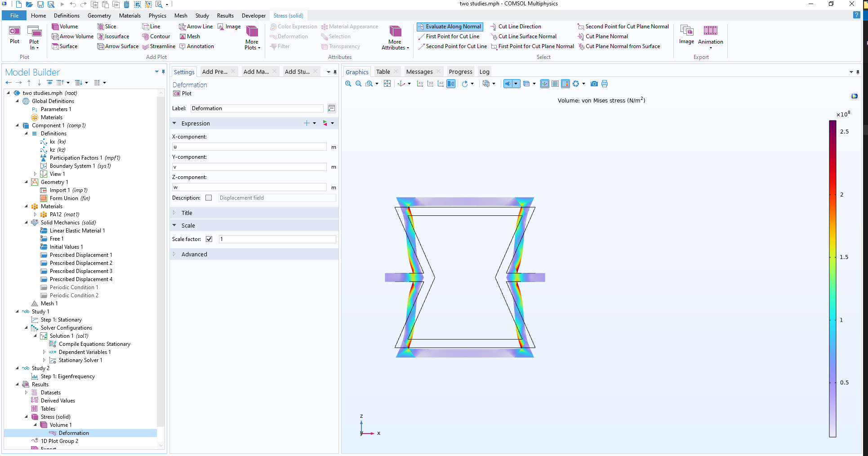Click the von Mises stress color legend
The image size is (868, 456).
point(832,278)
